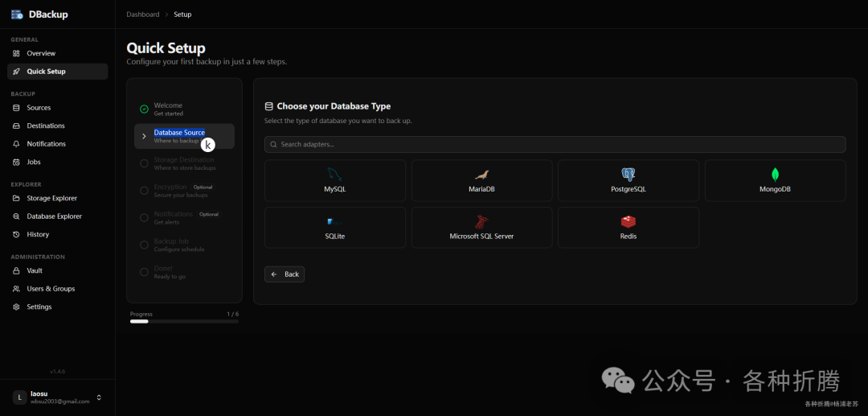Click the Quick Setup page heading
This screenshot has height=416, width=868.
(x=166, y=47)
